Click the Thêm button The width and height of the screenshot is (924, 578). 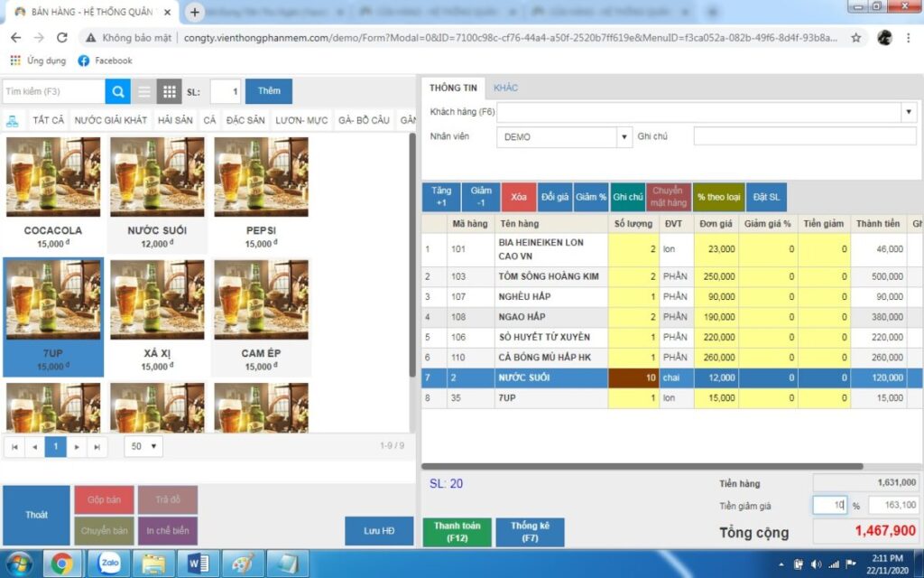(269, 91)
